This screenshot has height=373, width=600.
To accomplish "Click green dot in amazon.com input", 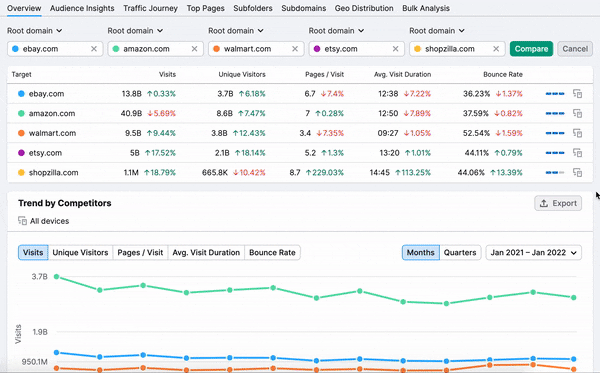I will 116,49.
